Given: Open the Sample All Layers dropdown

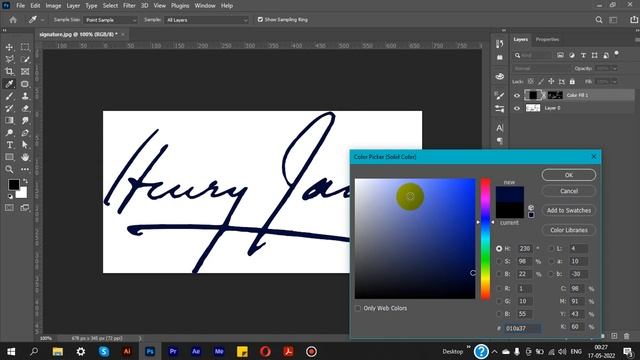Looking at the screenshot, I should click(x=206, y=20).
